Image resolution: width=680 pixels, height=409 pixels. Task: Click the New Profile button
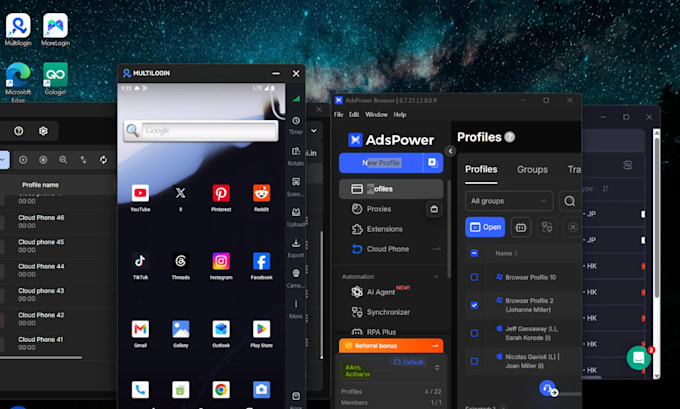click(381, 163)
